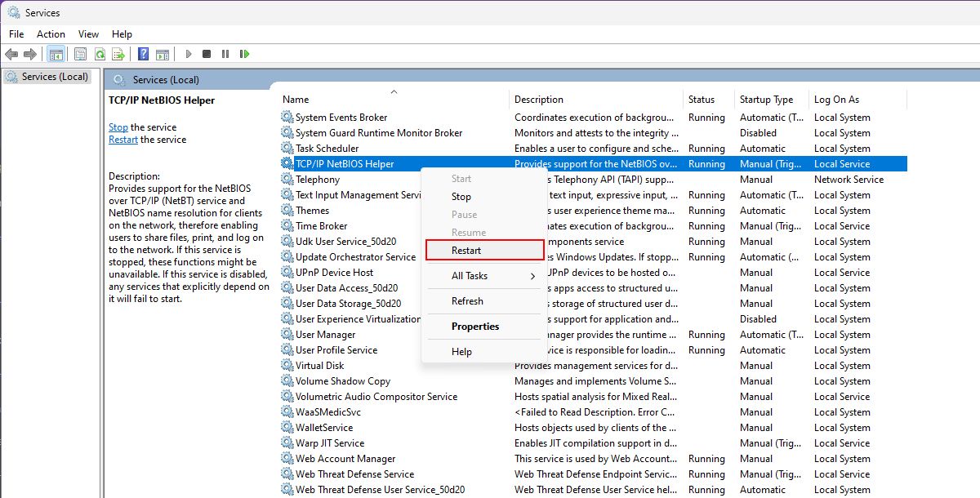The height and width of the screenshot is (498, 980).
Task: Click the Stop Service toolbar icon
Action: tap(206, 54)
